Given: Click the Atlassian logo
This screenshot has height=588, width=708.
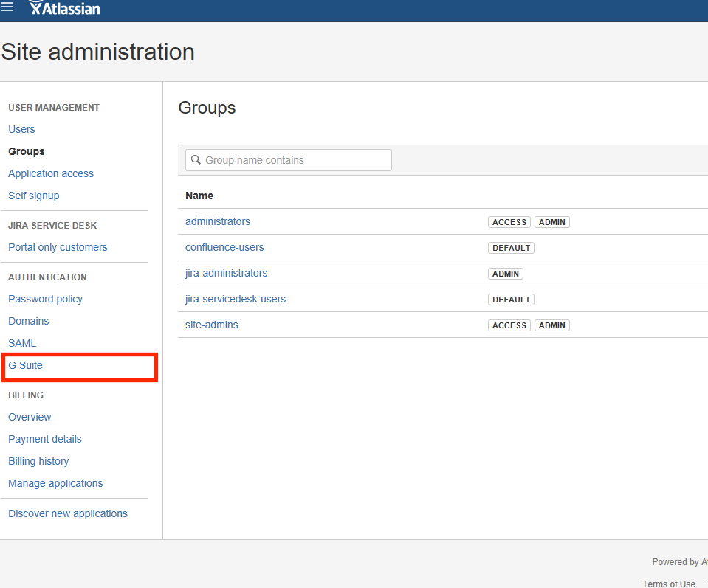Looking at the screenshot, I should (64, 9).
